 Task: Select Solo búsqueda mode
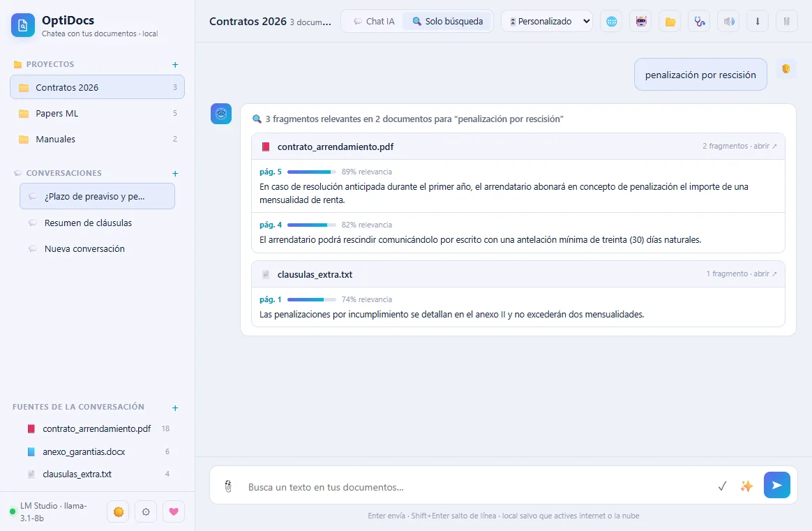coord(447,21)
